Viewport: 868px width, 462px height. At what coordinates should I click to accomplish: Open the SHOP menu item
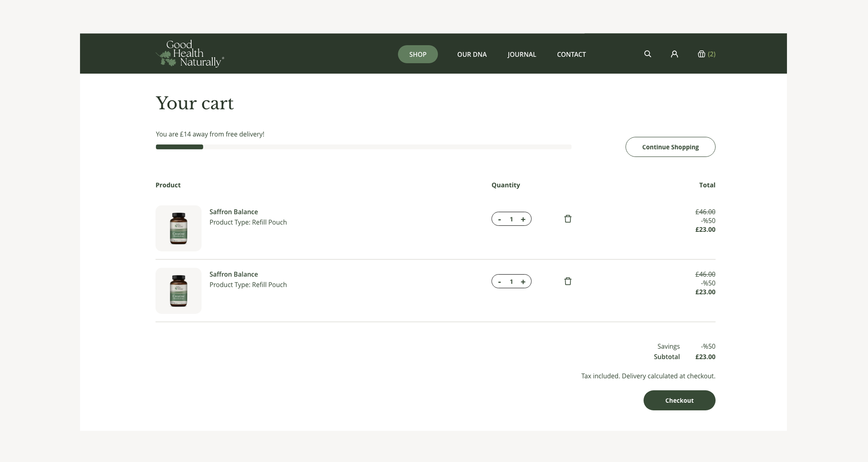click(417, 54)
